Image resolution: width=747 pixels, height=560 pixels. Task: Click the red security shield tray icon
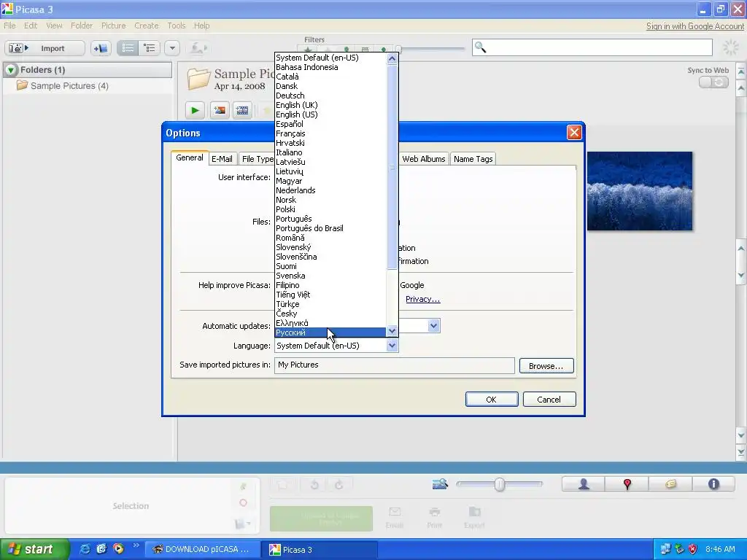pos(693,549)
